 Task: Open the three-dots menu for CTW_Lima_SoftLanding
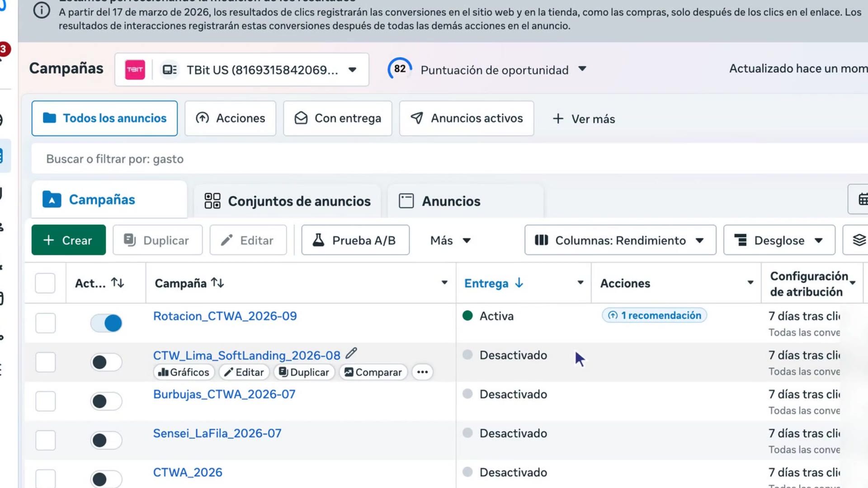(x=422, y=372)
